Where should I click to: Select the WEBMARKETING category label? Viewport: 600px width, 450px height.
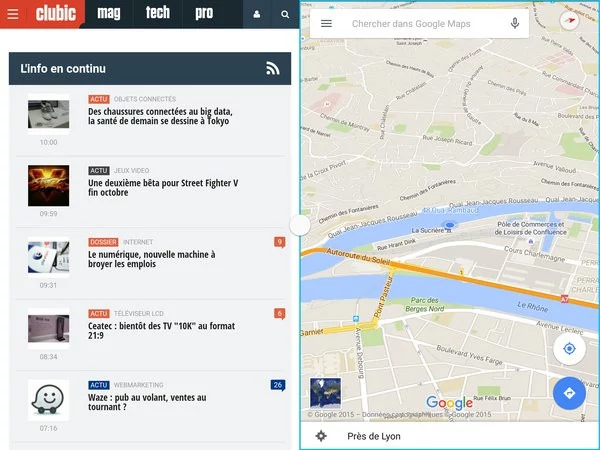point(139,385)
